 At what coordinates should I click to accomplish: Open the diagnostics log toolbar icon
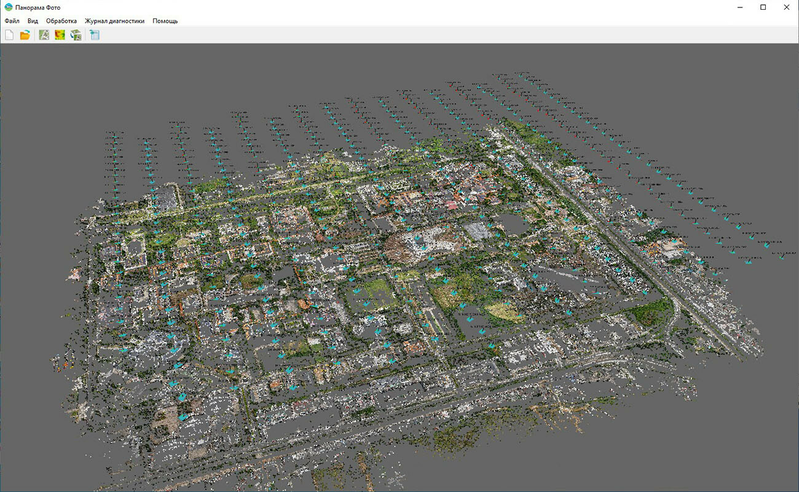tap(95, 35)
